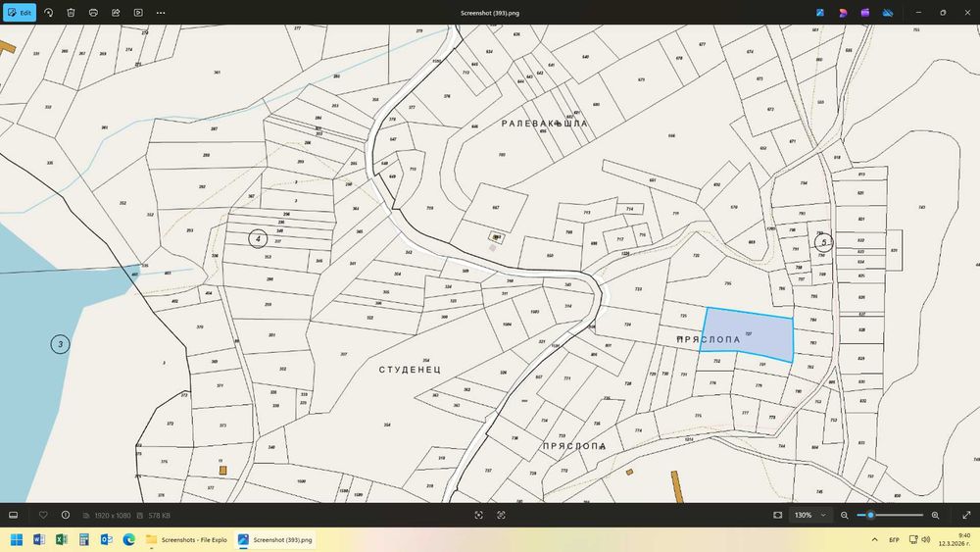Screen dimensions: 980x552
Task: Click the blue highlighted land parcel
Action: click(748, 333)
